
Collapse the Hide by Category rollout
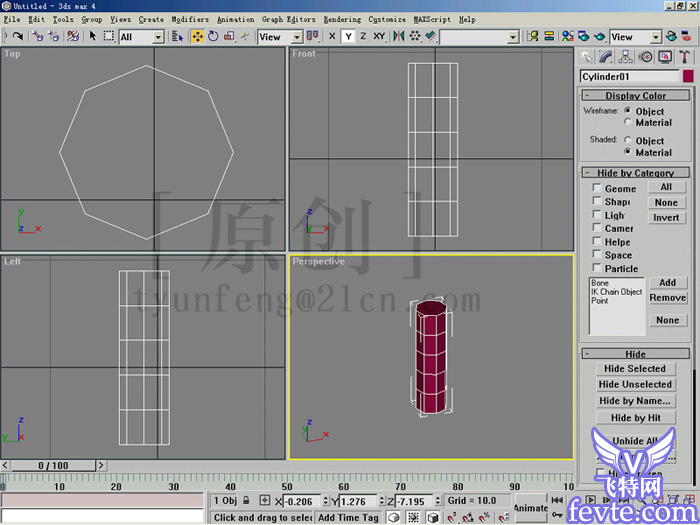point(636,173)
